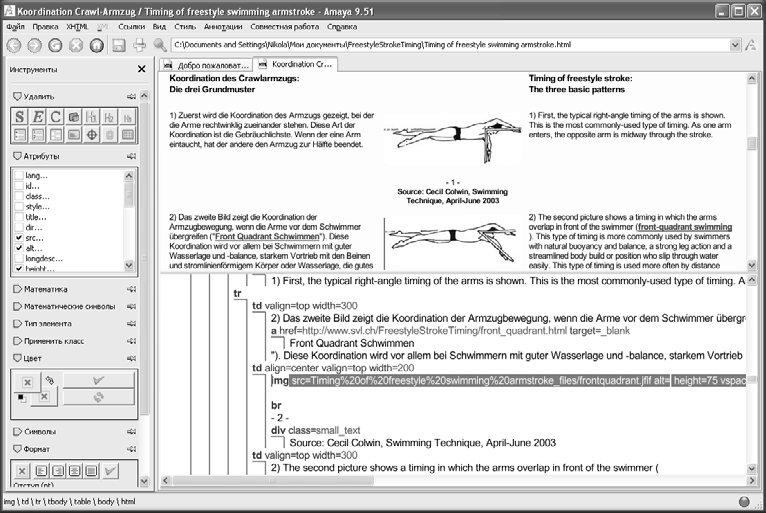The image size is (766, 513).
Task: Save document with the floppy disk icon
Action: [119, 45]
